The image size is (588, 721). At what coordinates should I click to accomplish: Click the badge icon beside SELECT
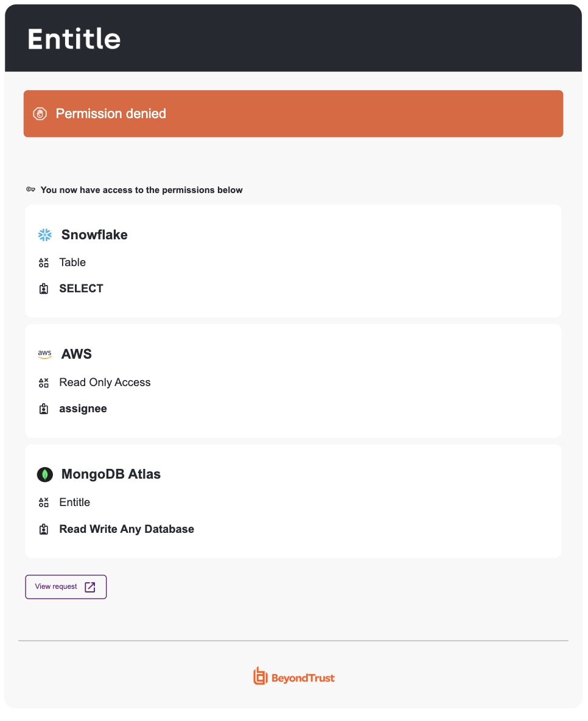click(44, 289)
